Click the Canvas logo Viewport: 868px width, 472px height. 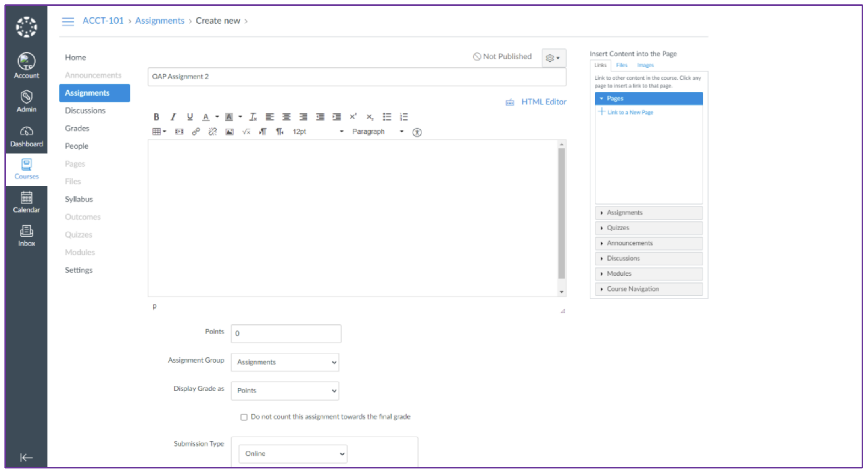click(x=26, y=27)
